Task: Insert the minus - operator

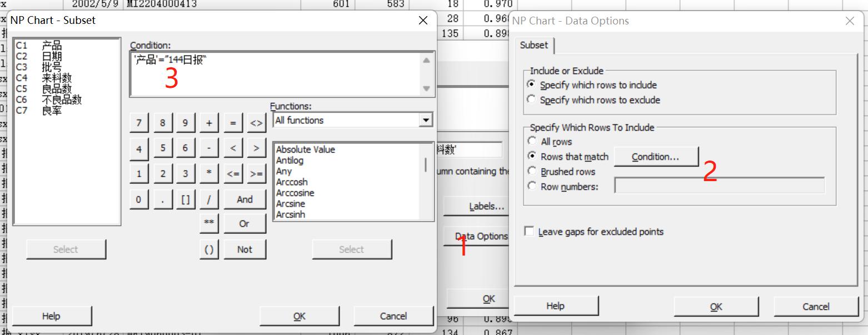Action: pos(209,149)
